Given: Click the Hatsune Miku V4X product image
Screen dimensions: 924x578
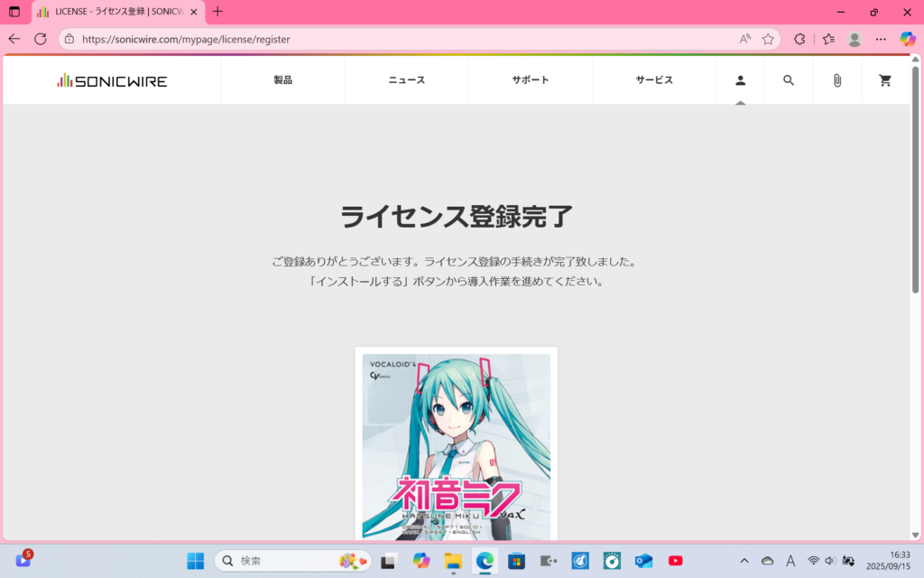Looking at the screenshot, I should (457, 446).
